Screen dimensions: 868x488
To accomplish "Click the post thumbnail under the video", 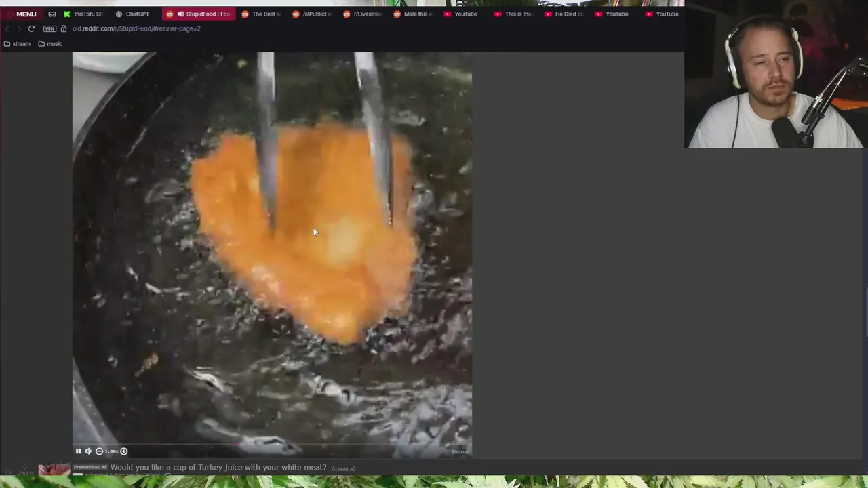I will tap(54, 470).
